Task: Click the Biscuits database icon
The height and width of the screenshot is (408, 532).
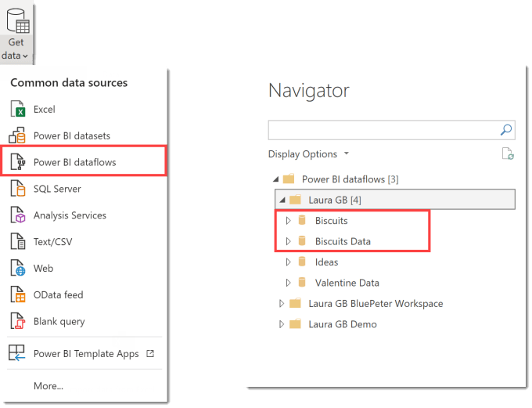Action: coord(302,220)
